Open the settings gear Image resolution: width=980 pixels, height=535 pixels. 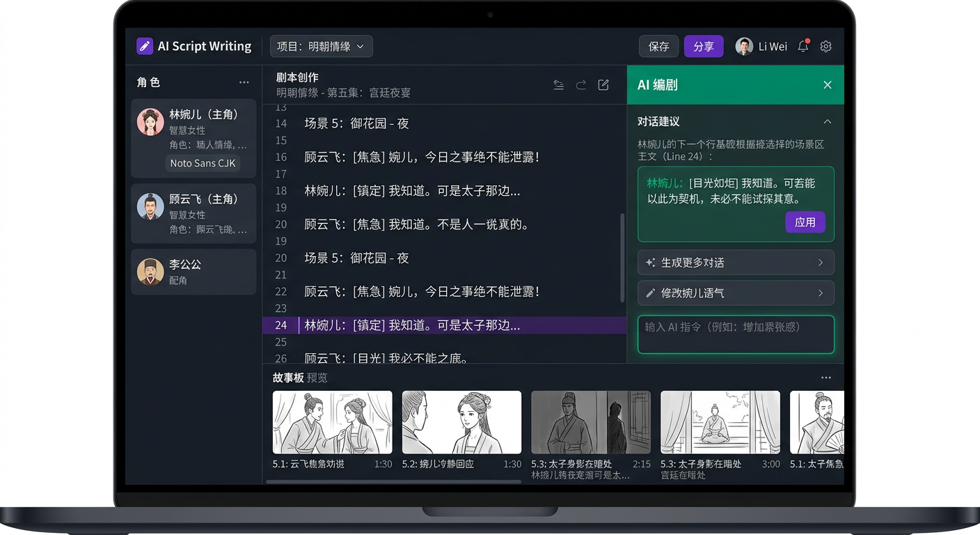825,46
